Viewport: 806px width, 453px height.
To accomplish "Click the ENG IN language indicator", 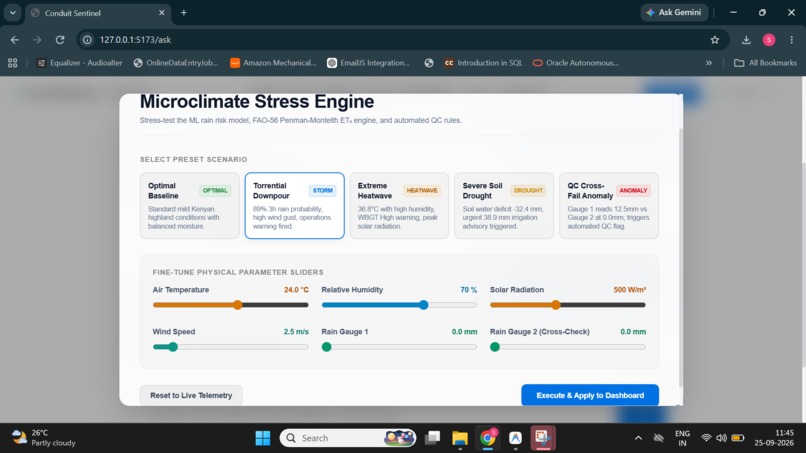I will 682,438.
